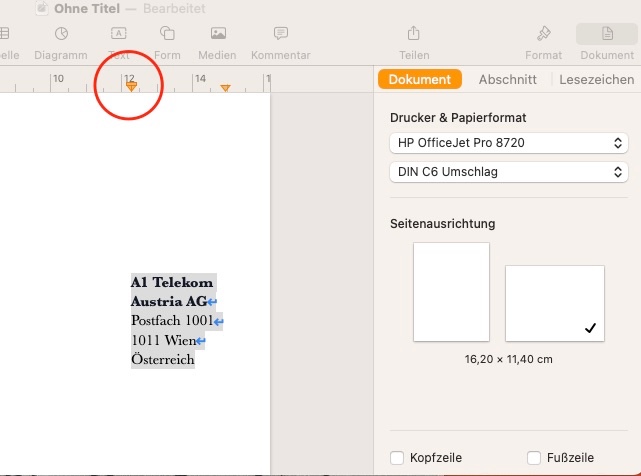641x476 pixels.
Task: Select landscape page orientation
Action: click(x=554, y=303)
